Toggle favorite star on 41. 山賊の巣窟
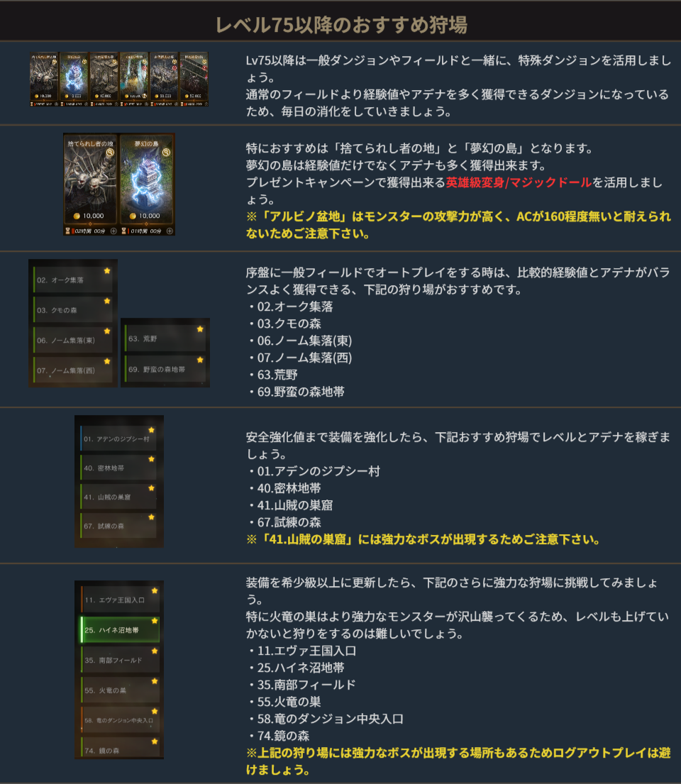This screenshot has height=784, width=681. click(x=152, y=489)
